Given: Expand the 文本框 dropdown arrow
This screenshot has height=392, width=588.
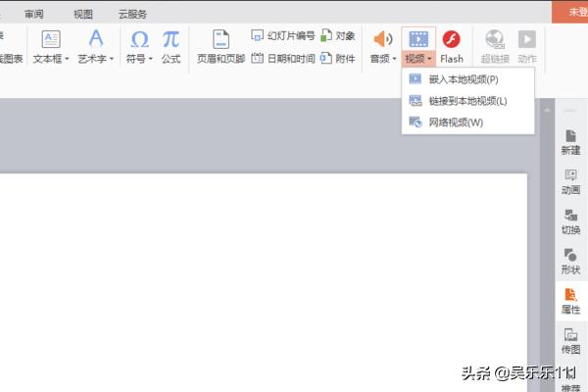Looking at the screenshot, I should (x=67, y=59).
